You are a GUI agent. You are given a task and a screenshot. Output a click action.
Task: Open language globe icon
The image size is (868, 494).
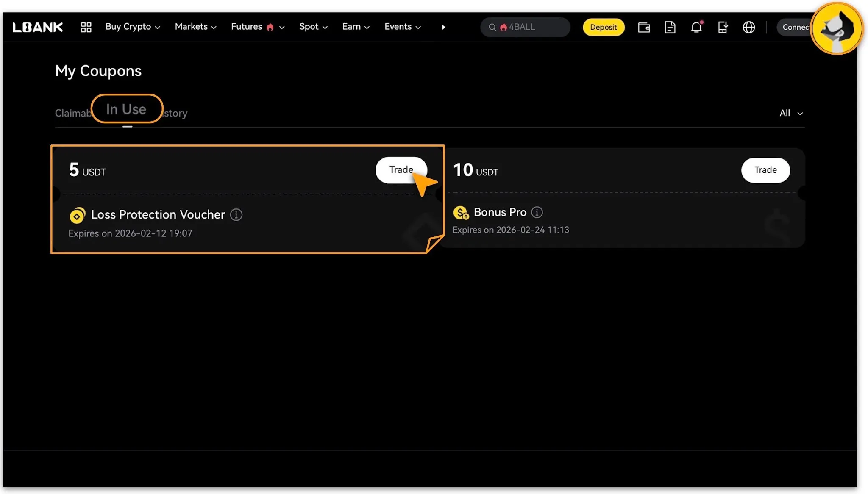click(x=749, y=27)
